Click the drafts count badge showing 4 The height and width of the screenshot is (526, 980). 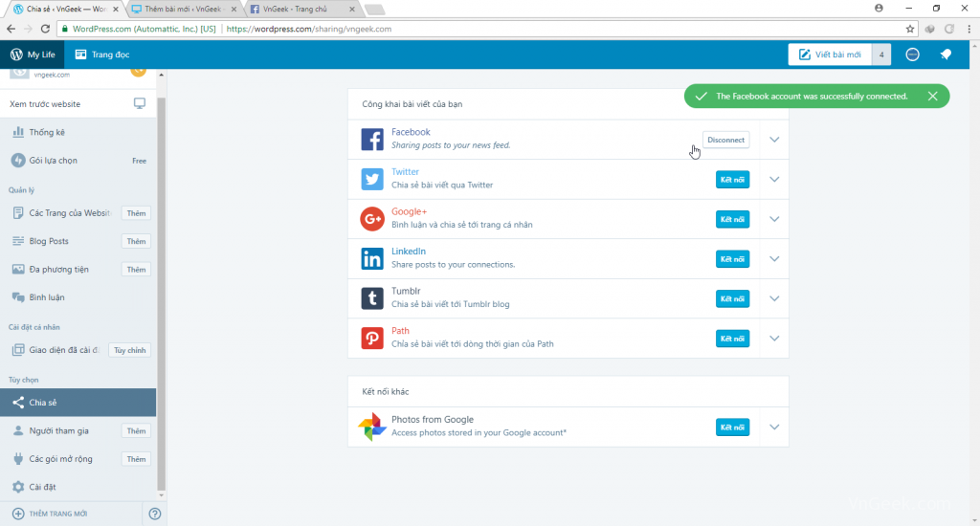tap(881, 55)
